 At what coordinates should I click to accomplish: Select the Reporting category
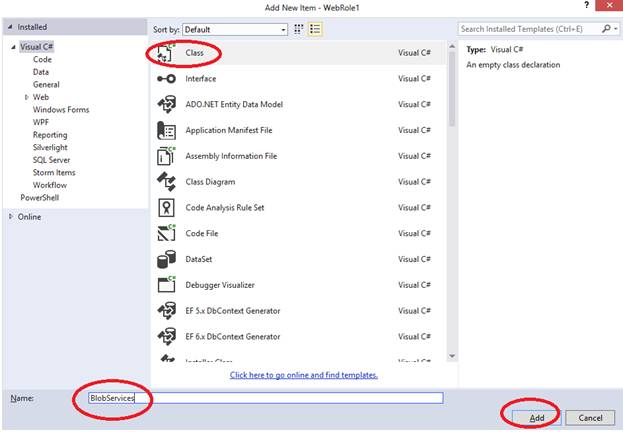point(50,135)
